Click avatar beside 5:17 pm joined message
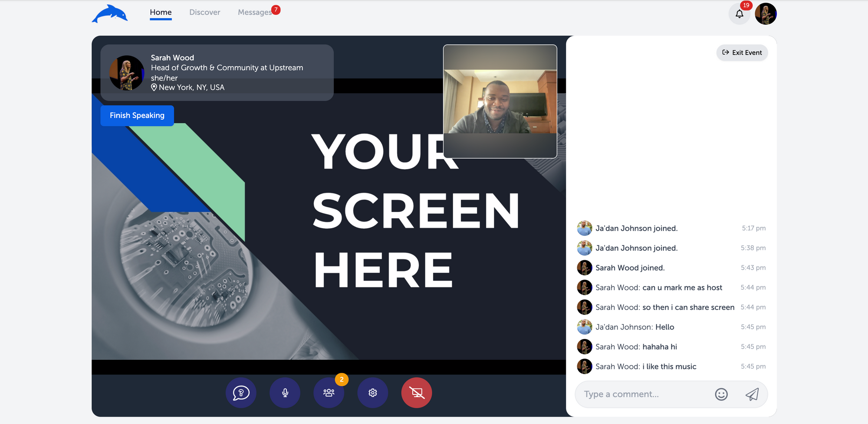The image size is (868, 424). pyautogui.click(x=585, y=228)
